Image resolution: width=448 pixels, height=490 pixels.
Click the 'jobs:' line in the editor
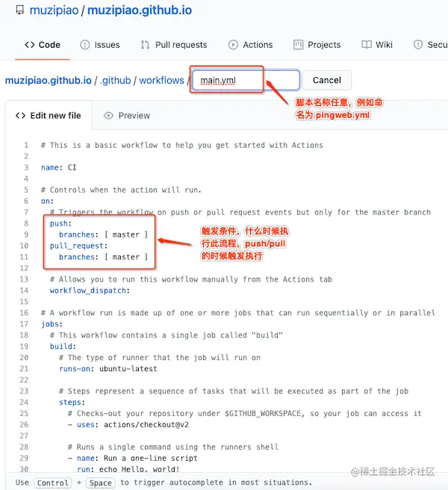point(52,323)
